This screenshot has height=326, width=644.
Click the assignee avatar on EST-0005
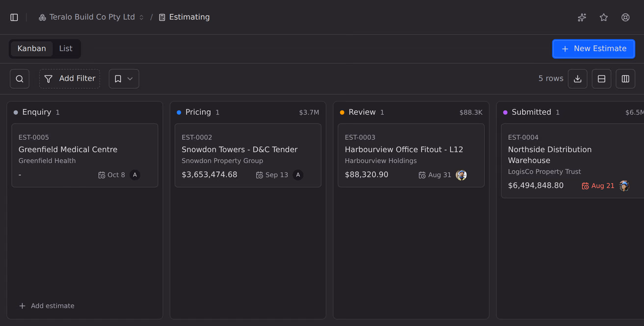[x=135, y=175]
